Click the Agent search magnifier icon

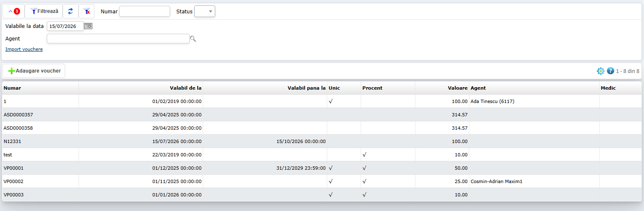[x=193, y=39]
